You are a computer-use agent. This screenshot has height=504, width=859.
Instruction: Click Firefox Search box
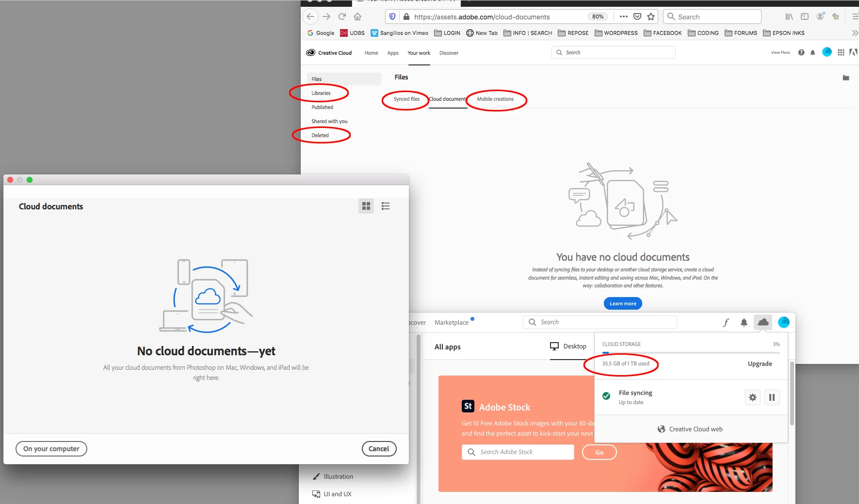pos(712,16)
